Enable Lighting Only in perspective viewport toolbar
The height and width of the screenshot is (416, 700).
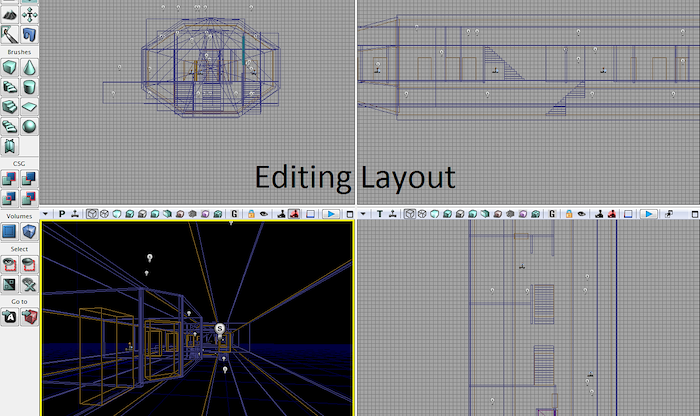154,214
